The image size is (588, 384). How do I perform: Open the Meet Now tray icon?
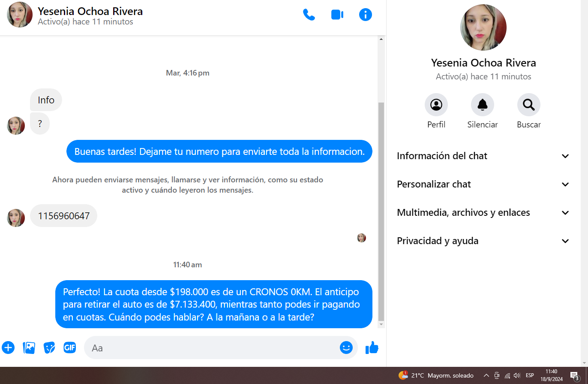click(x=497, y=375)
